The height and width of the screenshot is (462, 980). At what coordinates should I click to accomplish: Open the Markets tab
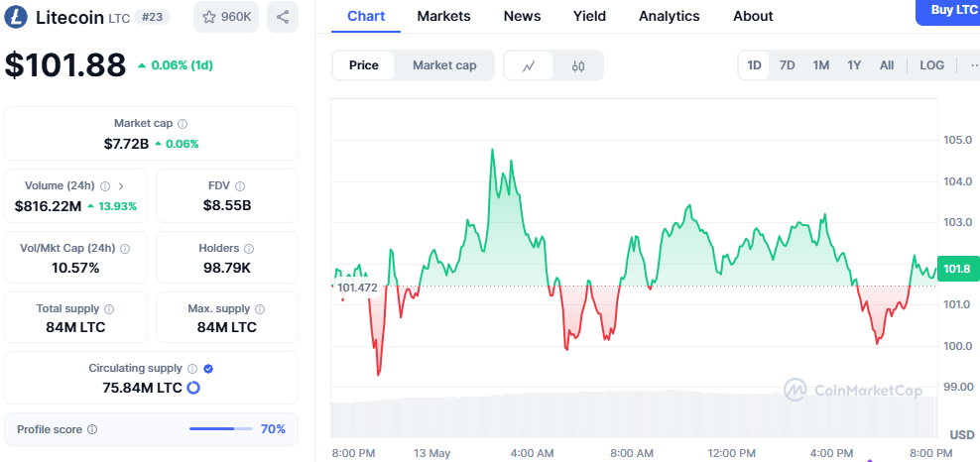point(443,16)
